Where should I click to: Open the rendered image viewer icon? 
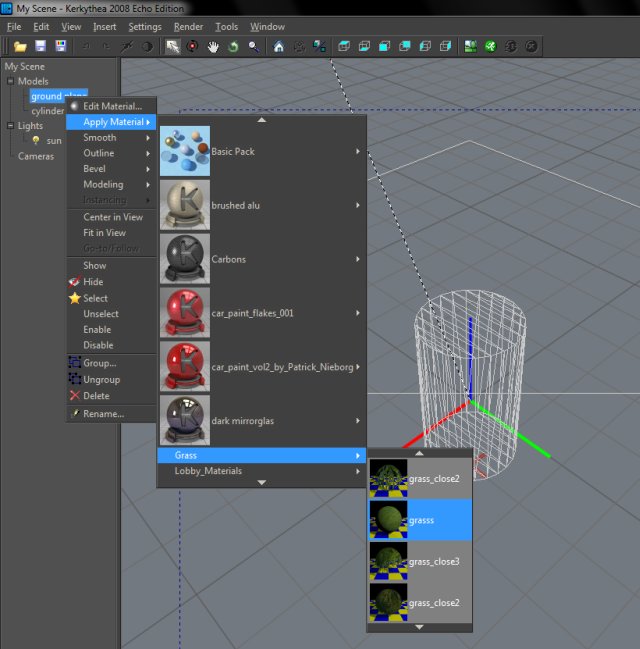pyautogui.click(x=470, y=46)
